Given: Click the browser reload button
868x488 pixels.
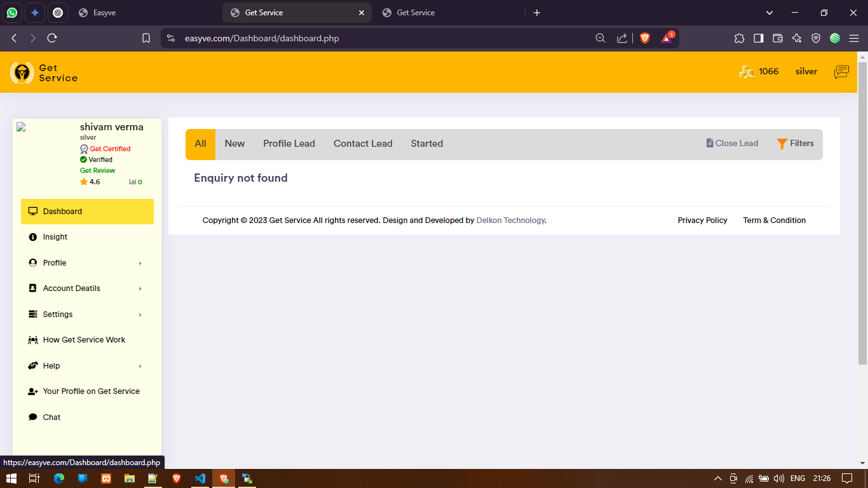Looking at the screenshot, I should 52,38.
